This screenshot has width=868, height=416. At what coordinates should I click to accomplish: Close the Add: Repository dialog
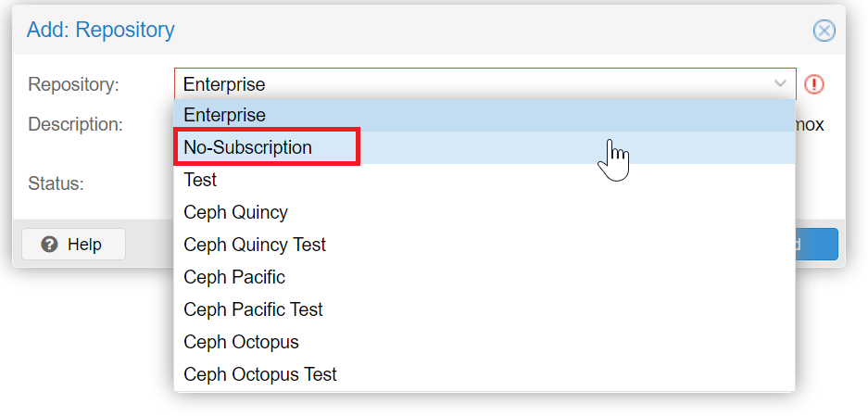pos(824,31)
